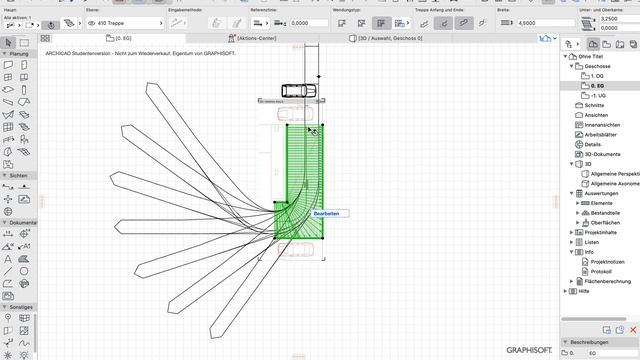Pick the Fill tool under Dokumentar
This screenshot has height=360, width=640.
[24, 259]
